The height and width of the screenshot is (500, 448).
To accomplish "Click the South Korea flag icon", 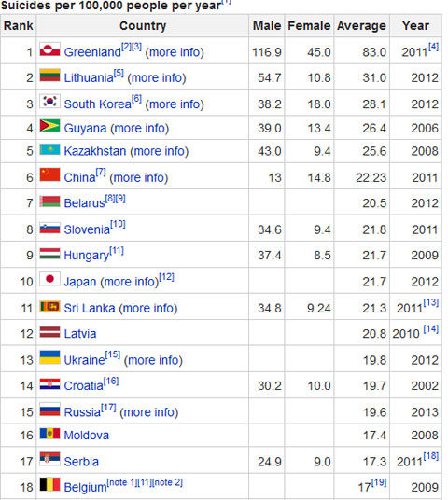I will (49, 101).
